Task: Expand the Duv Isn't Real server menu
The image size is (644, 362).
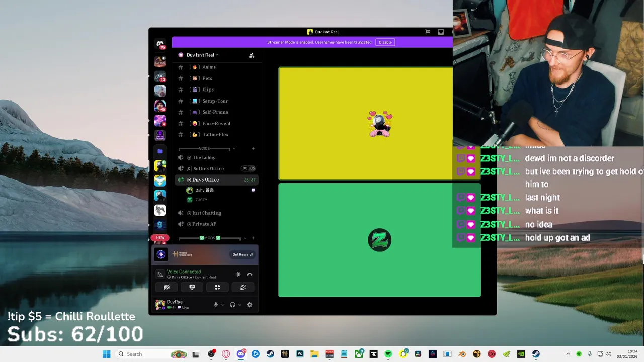Action: [x=202, y=55]
